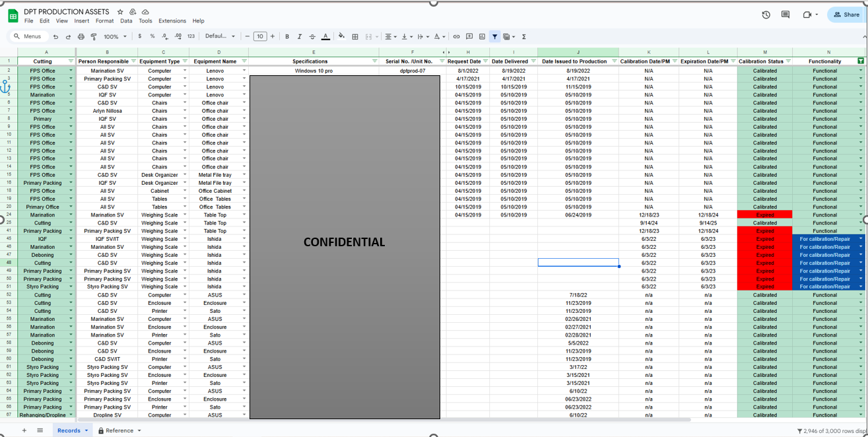Open the File menu
Screen dimensions: 868x437
(x=29, y=21)
